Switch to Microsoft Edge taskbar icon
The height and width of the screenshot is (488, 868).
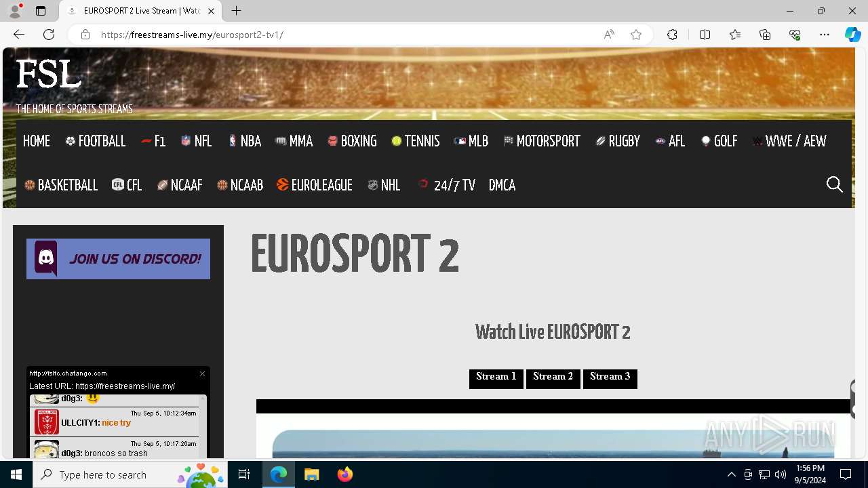tap(279, 474)
